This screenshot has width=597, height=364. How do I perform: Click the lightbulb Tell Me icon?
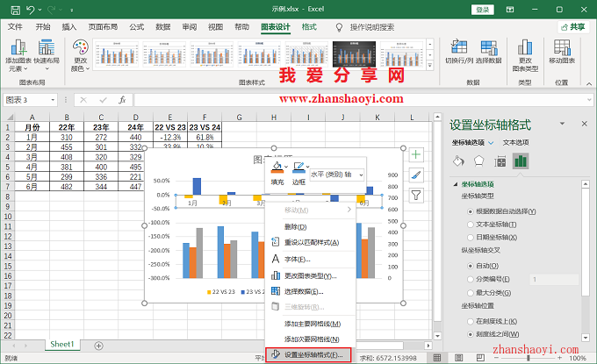pos(339,27)
